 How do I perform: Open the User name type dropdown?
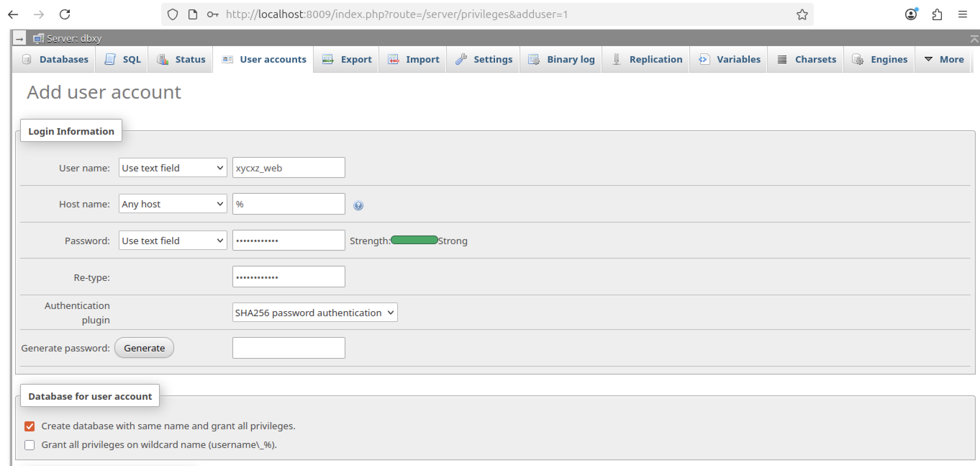pos(173,167)
